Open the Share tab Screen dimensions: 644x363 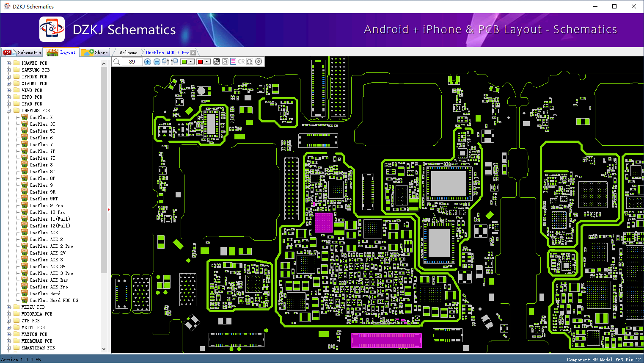pos(95,53)
